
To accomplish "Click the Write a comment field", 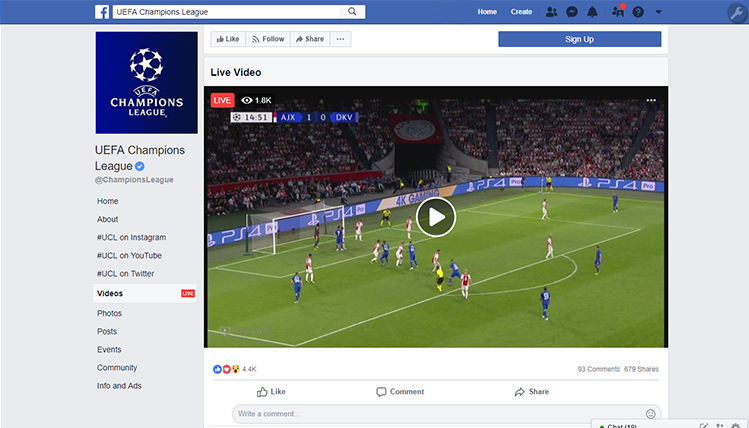I will pyautogui.click(x=435, y=413).
